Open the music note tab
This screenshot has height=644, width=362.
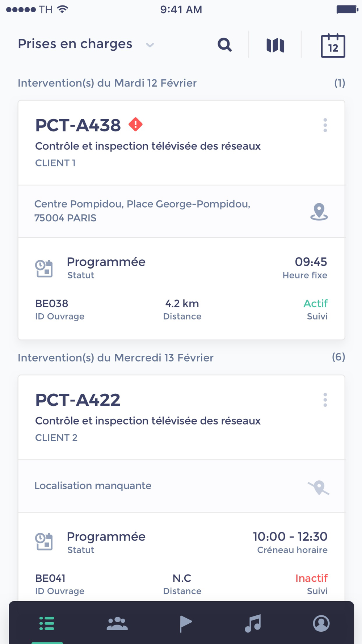tap(253, 623)
